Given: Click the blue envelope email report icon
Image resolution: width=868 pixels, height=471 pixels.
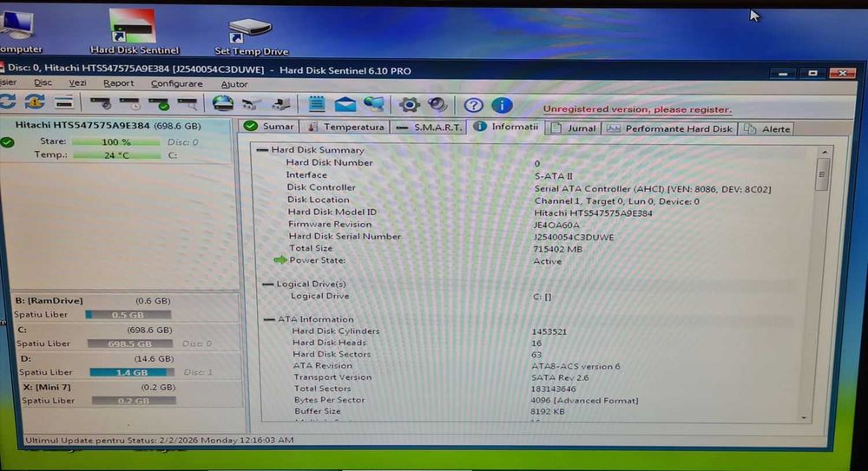Looking at the screenshot, I should point(345,104).
